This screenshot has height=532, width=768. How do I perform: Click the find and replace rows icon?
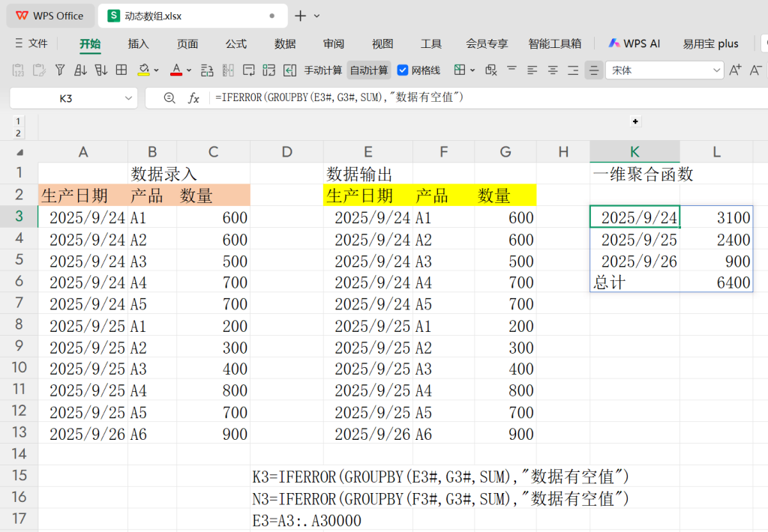207,70
